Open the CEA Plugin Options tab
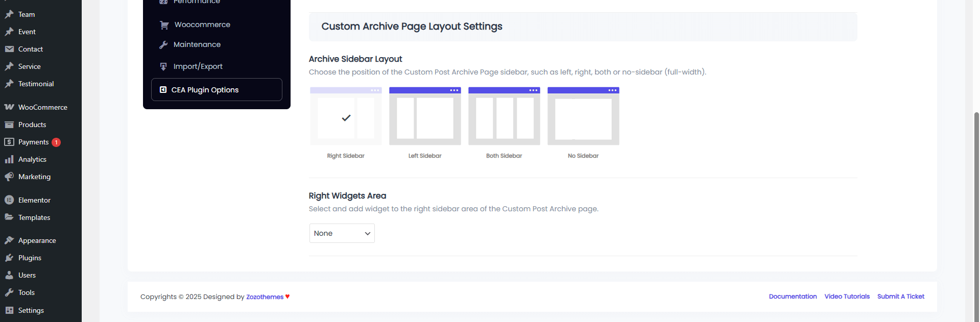The image size is (980, 322). pyautogui.click(x=217, y=90)
